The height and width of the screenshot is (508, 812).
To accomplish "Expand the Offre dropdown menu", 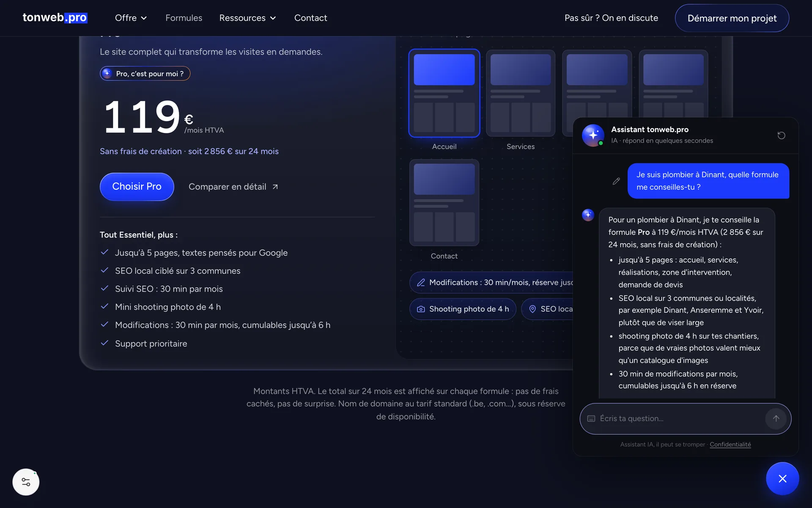I will (131, 18).
